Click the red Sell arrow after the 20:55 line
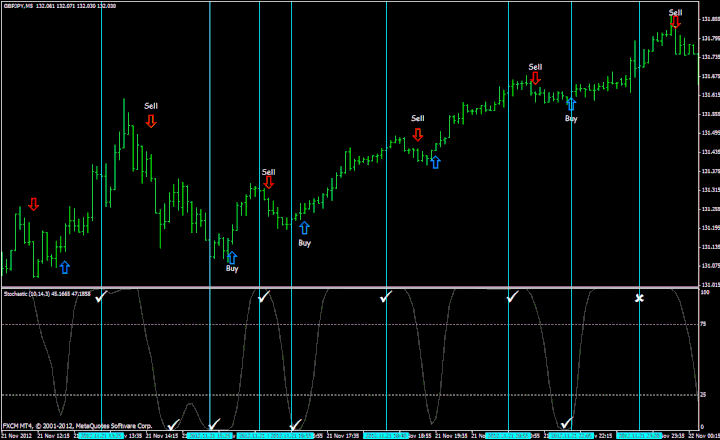 click(x=535, y=78)
